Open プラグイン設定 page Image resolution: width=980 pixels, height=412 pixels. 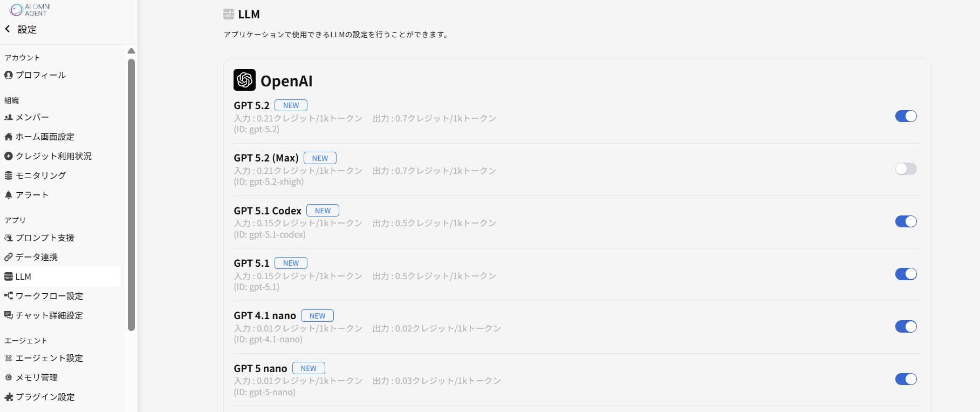click(x=60, y=397)
